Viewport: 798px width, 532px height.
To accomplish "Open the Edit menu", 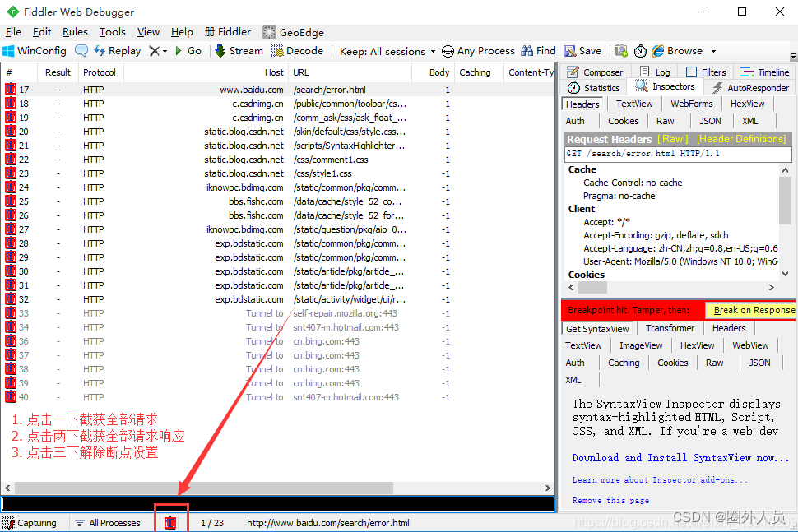I will pos(42,32).
